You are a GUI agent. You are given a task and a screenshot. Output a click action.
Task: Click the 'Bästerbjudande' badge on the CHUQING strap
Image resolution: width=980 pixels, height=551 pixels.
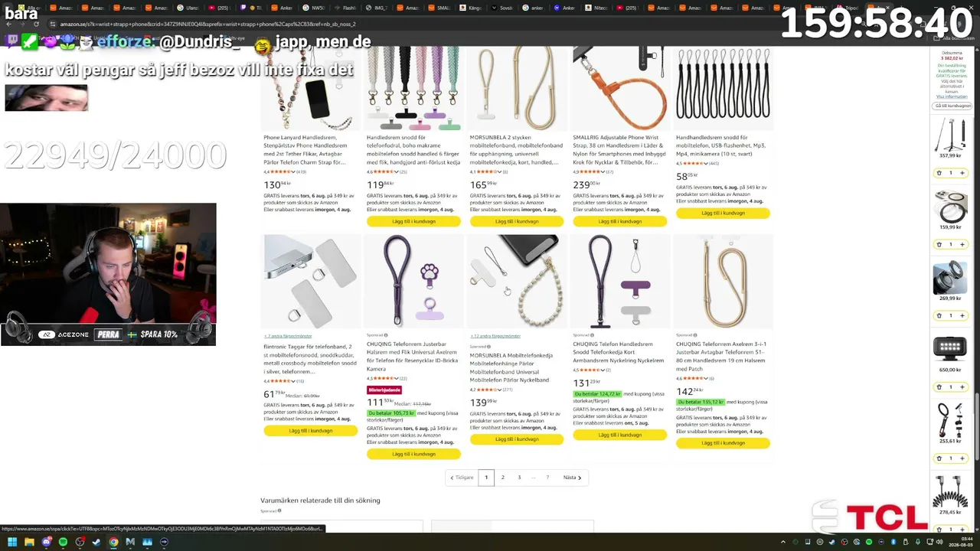coord(385,390)
